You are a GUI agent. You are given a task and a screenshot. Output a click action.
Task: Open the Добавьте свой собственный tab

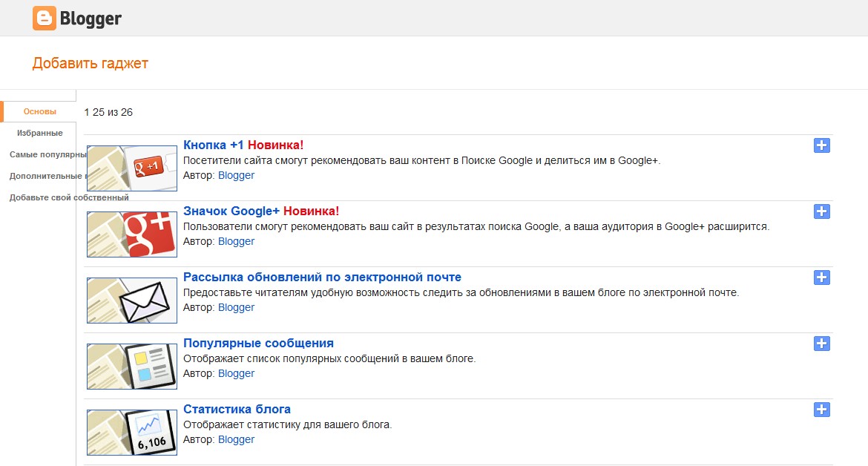pos(69,197)
